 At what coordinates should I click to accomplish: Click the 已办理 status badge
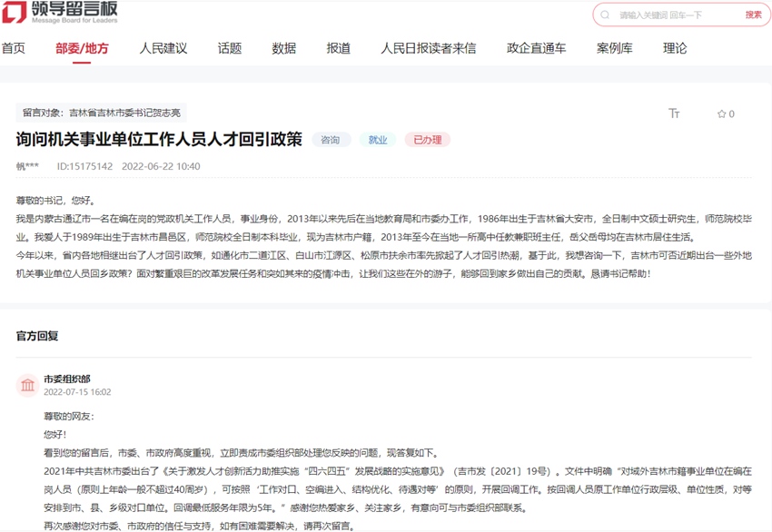426,140
